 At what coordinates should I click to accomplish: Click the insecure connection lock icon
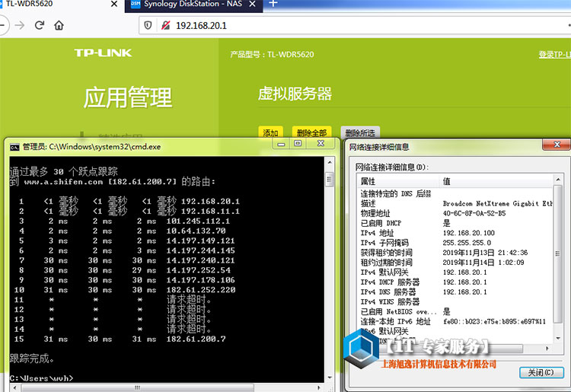tap(165, 25)
